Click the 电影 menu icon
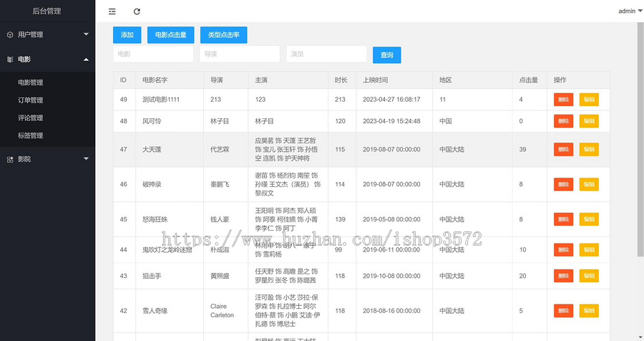The width and height of the screenshot is (644, 341). (10, 59)
